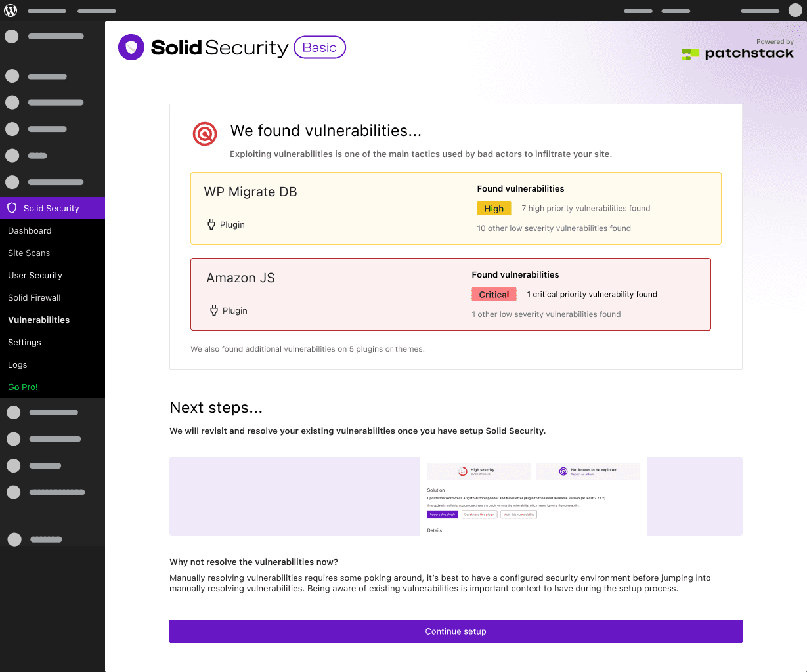Open Settings in Solid Security submenu

(x=24, y=342)
